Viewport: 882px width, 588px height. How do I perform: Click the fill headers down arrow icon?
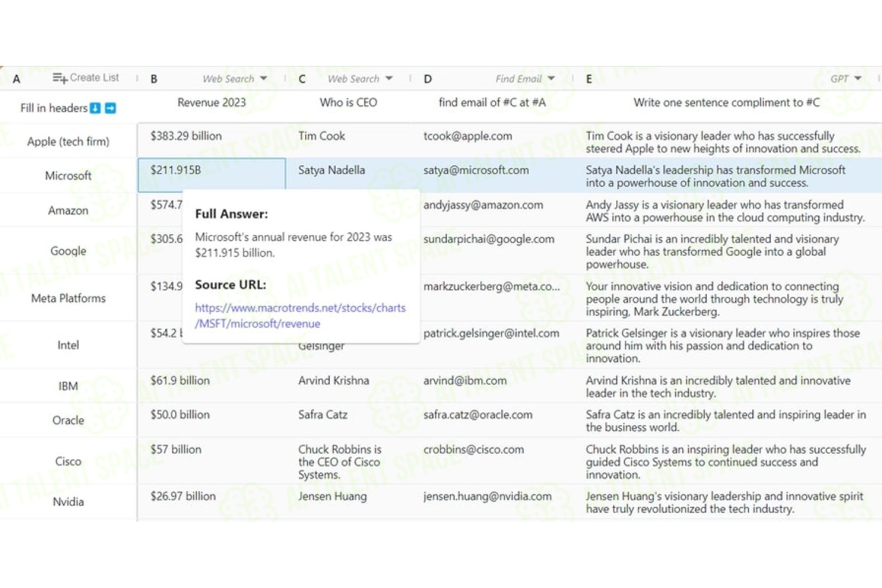95,108
